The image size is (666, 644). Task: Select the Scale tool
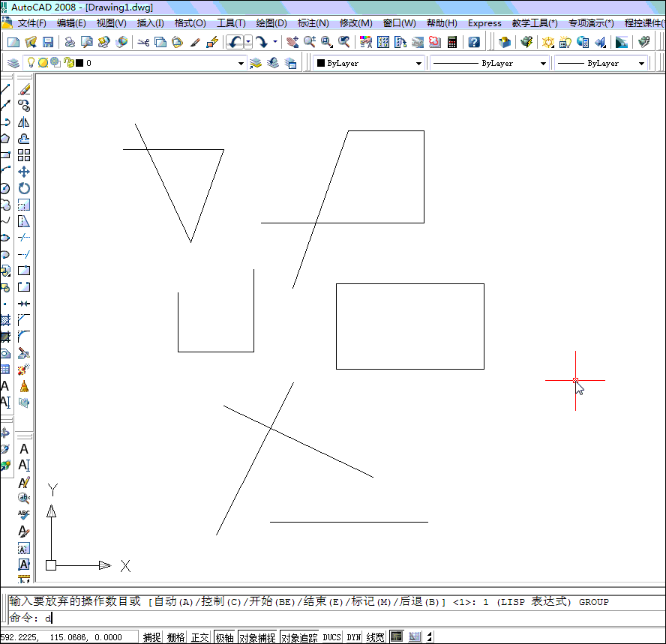[x=24, y=205]
